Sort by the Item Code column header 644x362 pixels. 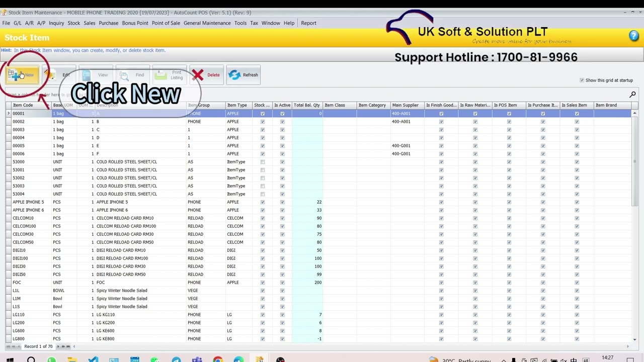[32, 105]
